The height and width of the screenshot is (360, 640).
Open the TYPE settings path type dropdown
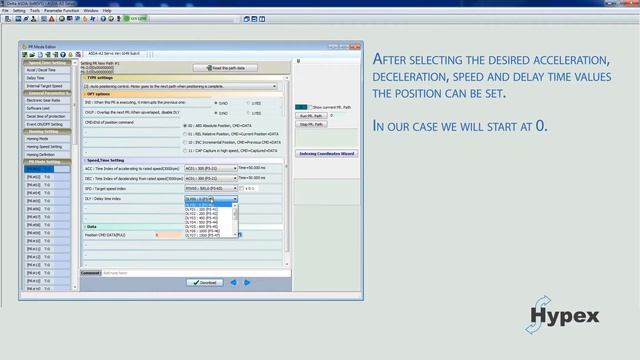click(180, 86)
